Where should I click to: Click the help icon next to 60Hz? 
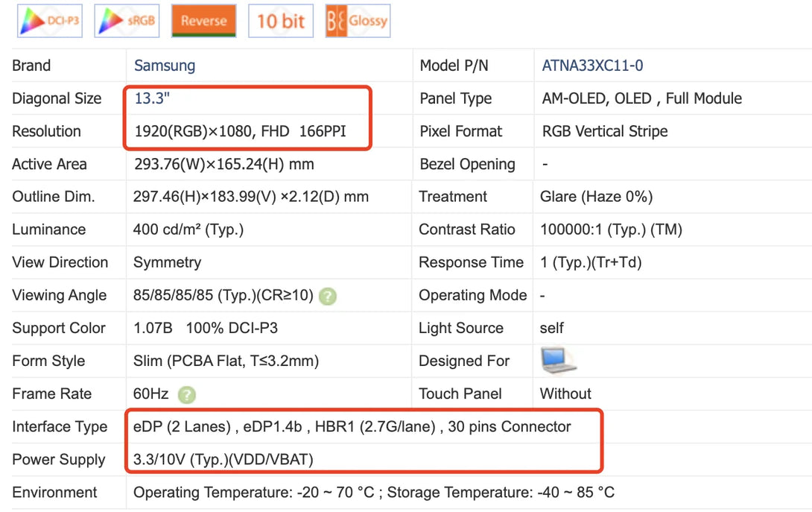pyautogui.click(x=187, y=394)
